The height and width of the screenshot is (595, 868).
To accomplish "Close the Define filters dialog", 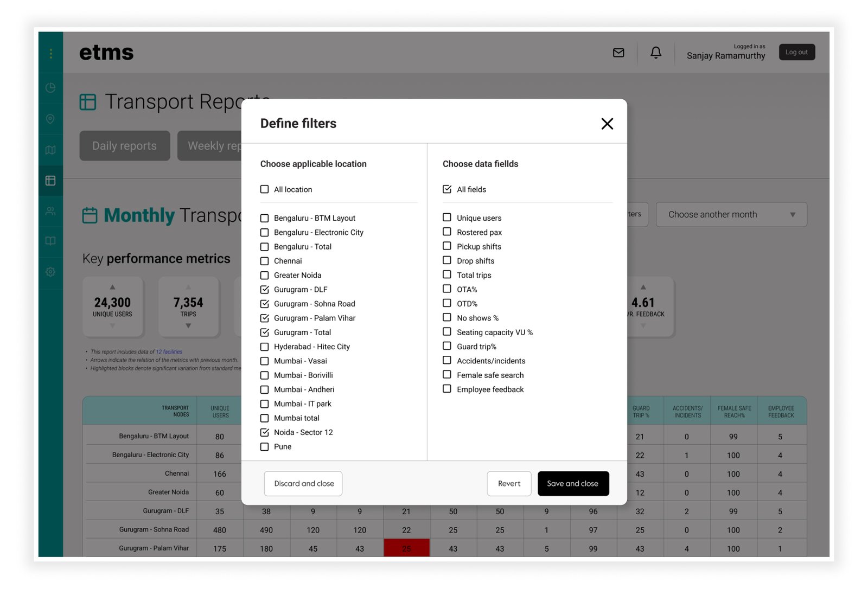I will point(607,124).
